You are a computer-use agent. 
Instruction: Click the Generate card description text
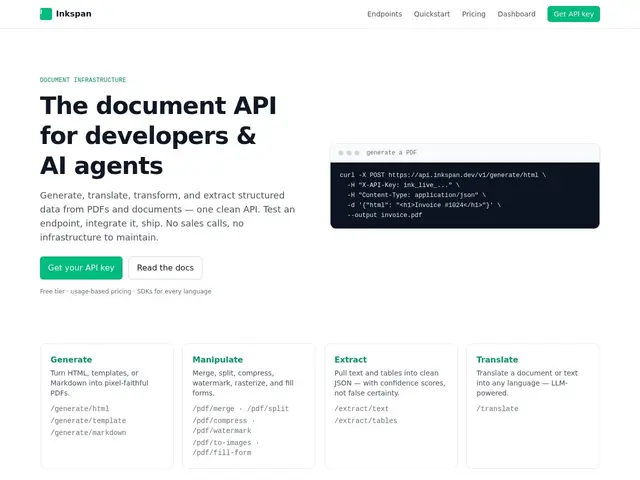tap(100, 383)
